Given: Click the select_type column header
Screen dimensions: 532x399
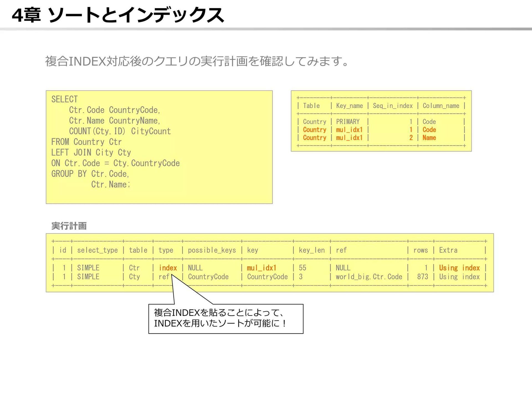Looking at the screenshot, I should pos(97,250).
